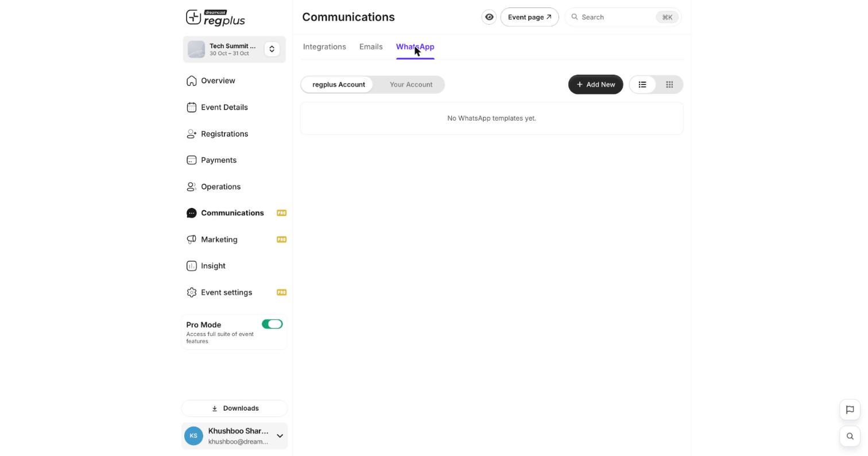Turn off the Pro Mode switch
The width and height of the screenshot is (868, 456).
coord(272,324)
